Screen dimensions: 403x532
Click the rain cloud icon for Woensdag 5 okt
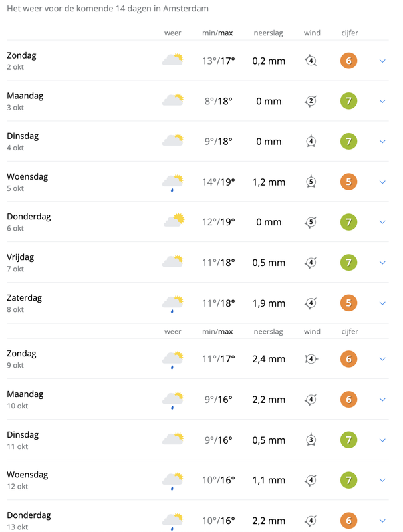173,183
